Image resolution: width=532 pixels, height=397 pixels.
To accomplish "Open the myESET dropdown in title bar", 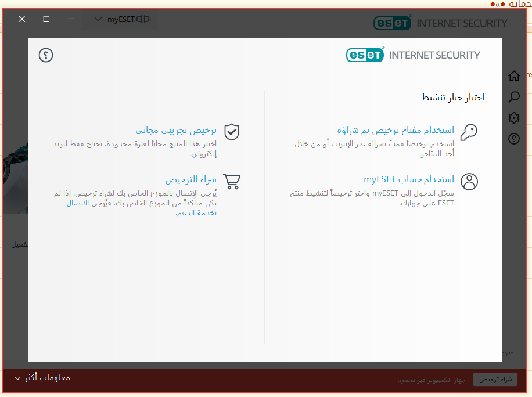I will click(120, 19).
